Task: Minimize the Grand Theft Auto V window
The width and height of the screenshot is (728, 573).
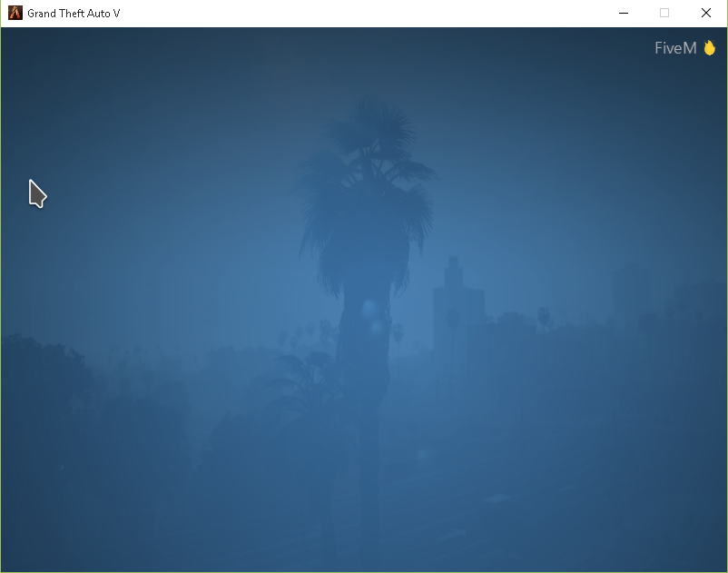Action: tap(624, 13)
